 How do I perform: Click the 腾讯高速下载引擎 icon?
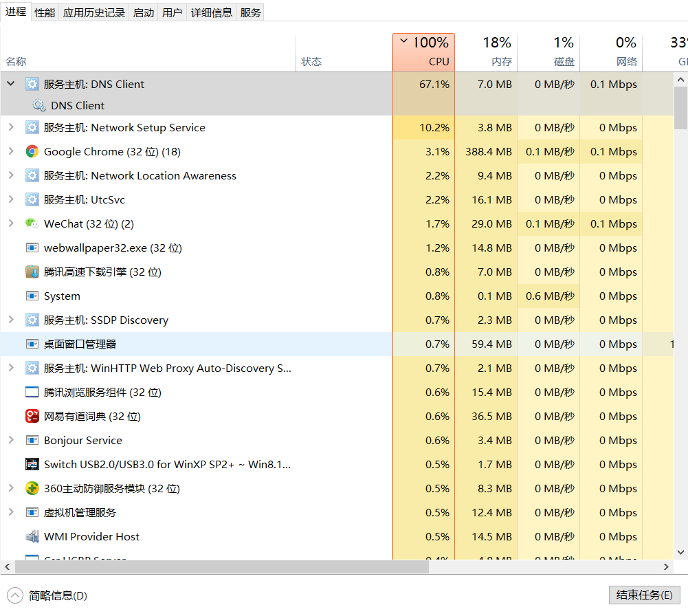point(32,272)
